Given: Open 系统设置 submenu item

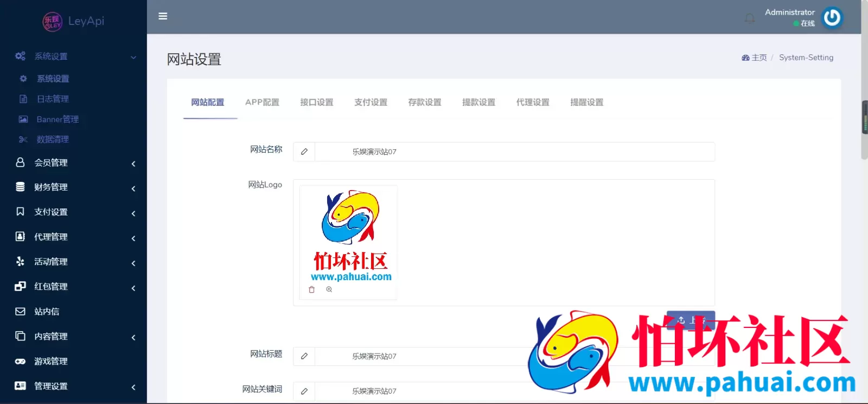Looking at the screenshot, I should click(53, 79).
